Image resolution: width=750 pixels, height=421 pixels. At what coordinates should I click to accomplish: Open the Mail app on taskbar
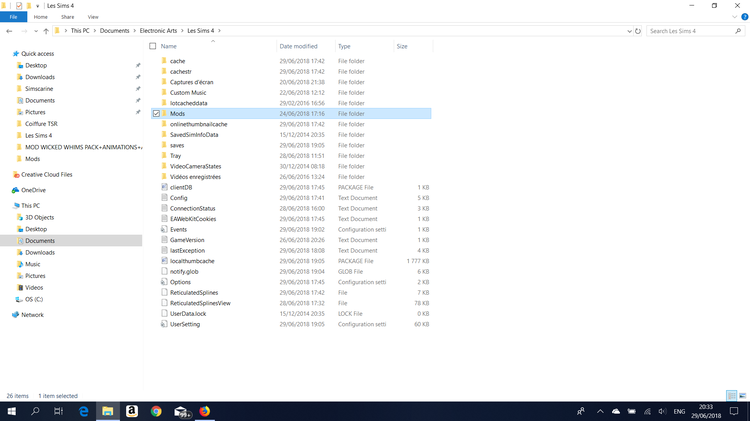pos(182,411)
